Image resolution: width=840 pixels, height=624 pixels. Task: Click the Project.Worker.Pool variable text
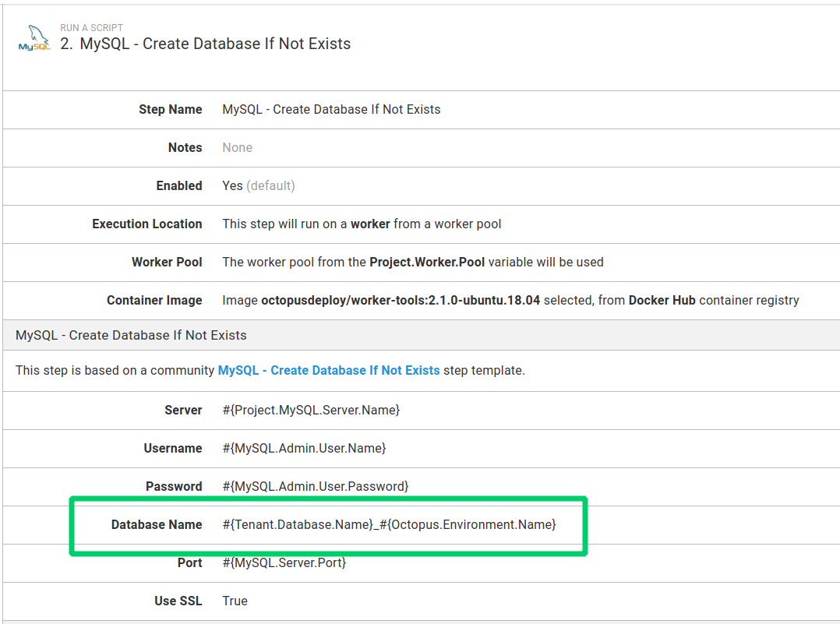point(427,262)
